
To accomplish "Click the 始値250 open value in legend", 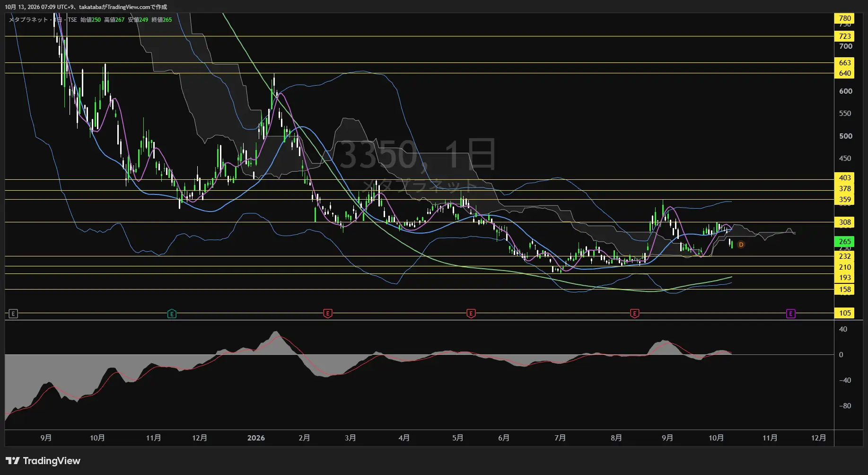I will pyautogui.click(x=90, y=20).
